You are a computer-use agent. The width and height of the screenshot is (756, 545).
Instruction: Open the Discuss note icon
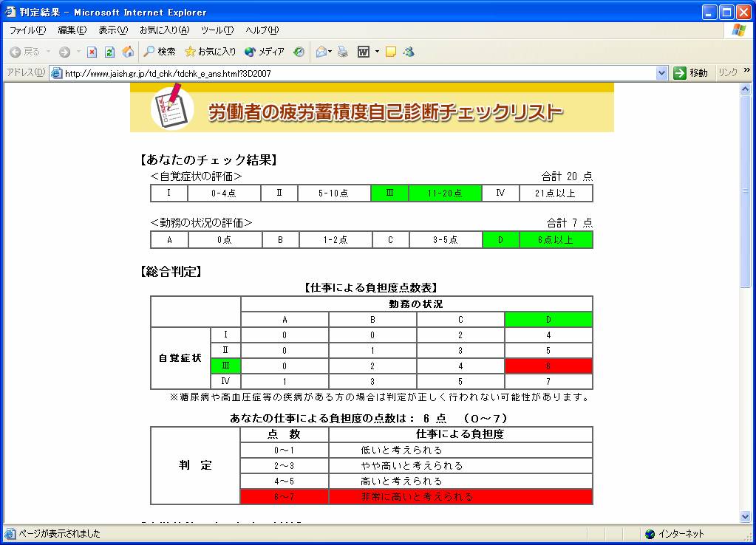click(x=391, y=52)
